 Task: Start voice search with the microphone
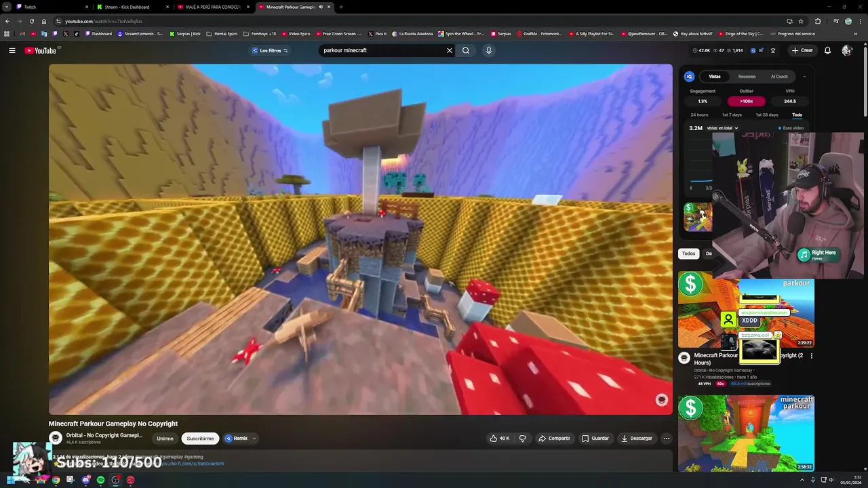pyautogui.click(x=488, y=50)
